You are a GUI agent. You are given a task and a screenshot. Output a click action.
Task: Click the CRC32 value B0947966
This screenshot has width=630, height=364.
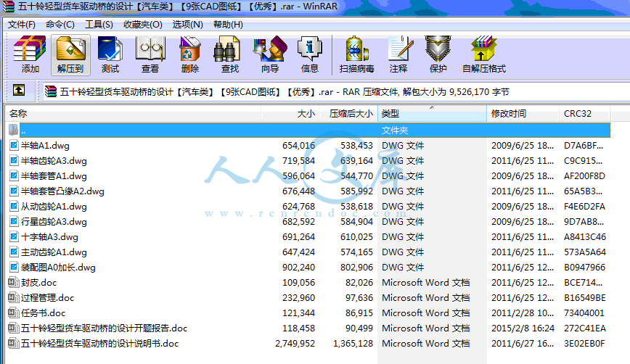point(584,268)
